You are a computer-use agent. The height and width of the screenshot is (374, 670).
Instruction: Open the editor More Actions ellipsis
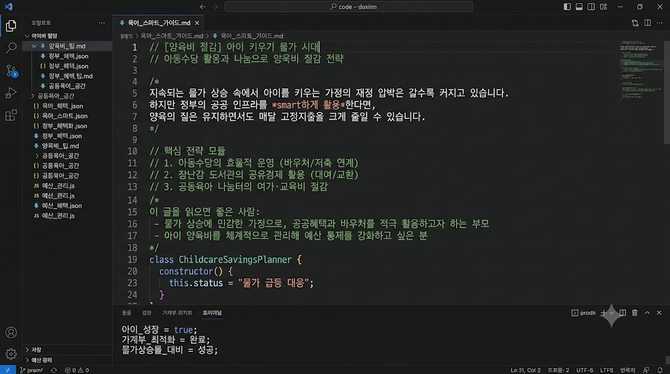click(x=660, y=23)
